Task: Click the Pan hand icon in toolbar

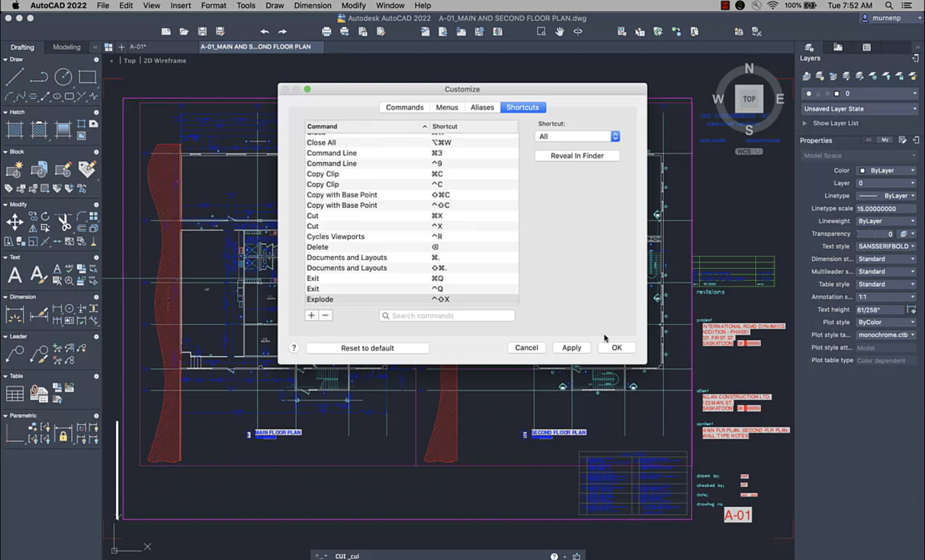Action: pos(560,31)
